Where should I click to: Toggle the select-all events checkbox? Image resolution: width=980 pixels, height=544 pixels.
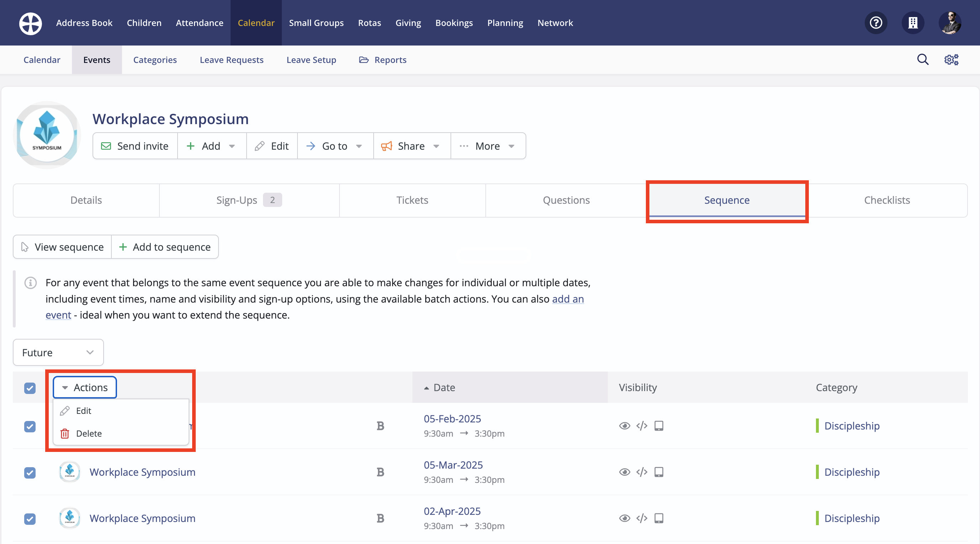pyautogui.click(x=30, y=388)
